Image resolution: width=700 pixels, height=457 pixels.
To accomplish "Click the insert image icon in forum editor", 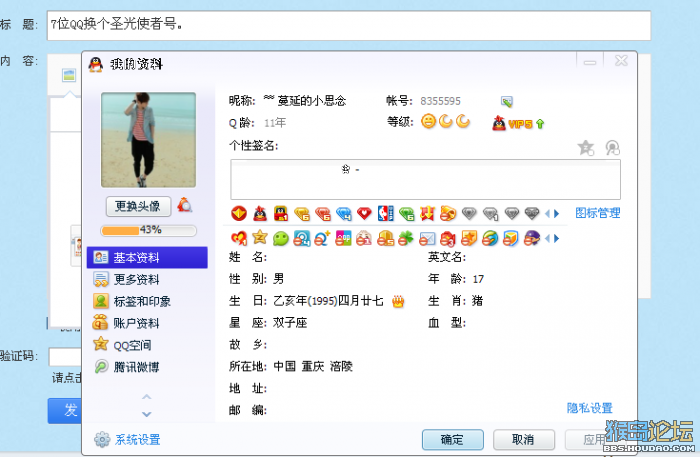I will coord(69,75).
